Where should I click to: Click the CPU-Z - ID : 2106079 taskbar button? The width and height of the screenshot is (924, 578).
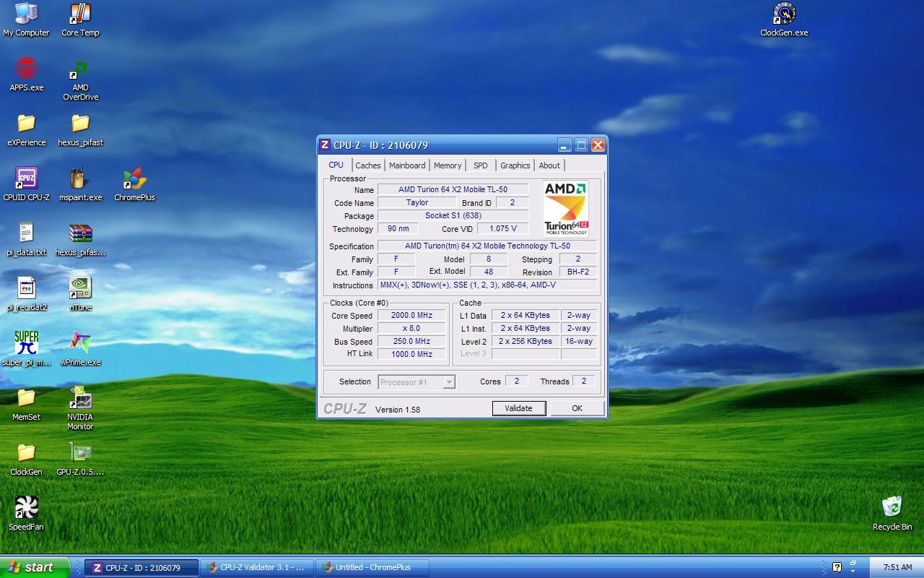tap(141, 567)
